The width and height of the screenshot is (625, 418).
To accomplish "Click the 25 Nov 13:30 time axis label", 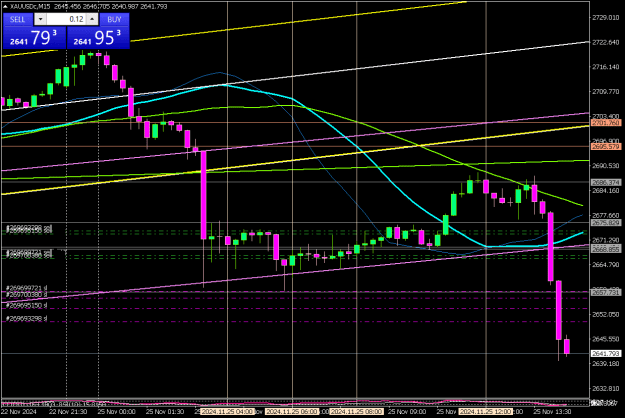I will click(552, 412).
